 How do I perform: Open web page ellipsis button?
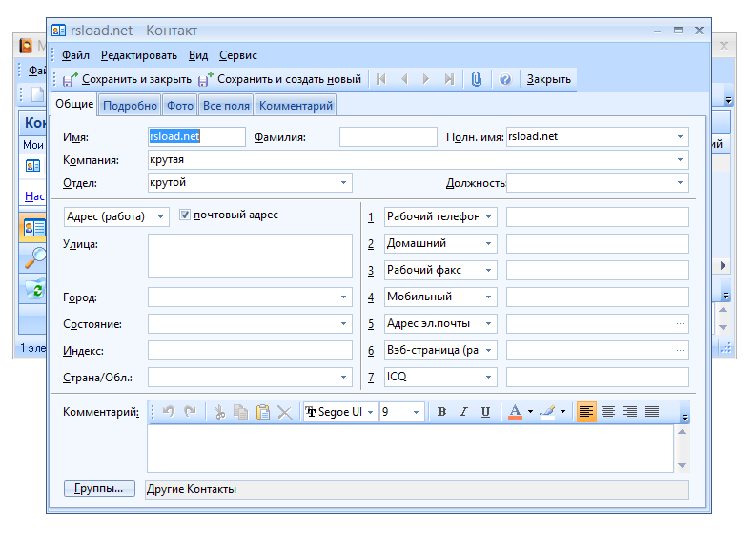pyautogui.click(x=681, y=350)
